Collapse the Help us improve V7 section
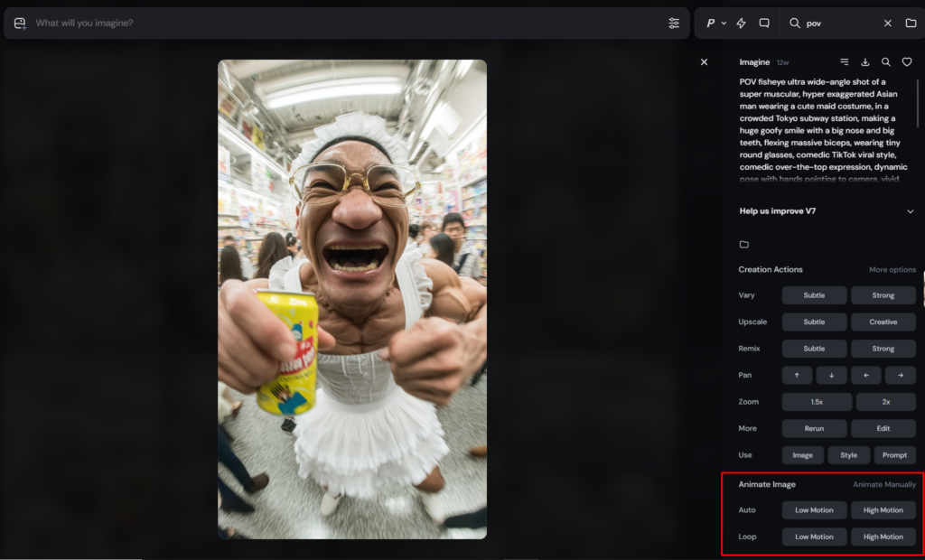 tap(911, 210)
